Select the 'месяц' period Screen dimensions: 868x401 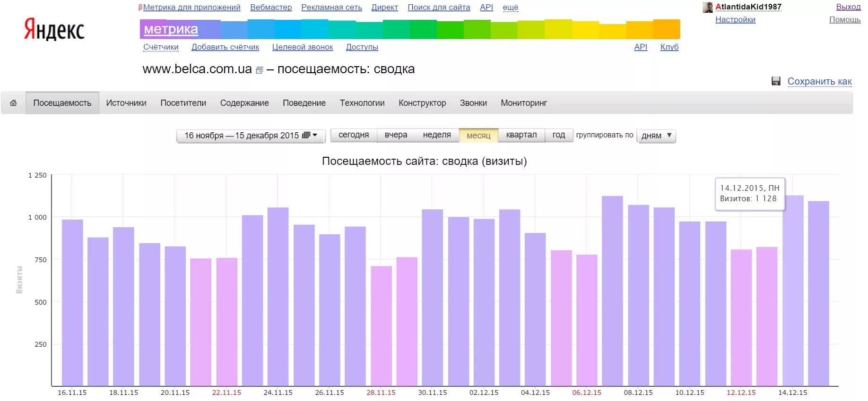point(478,136)
